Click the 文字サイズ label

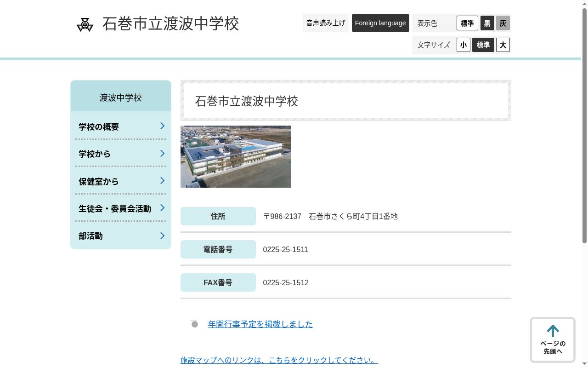434,45
